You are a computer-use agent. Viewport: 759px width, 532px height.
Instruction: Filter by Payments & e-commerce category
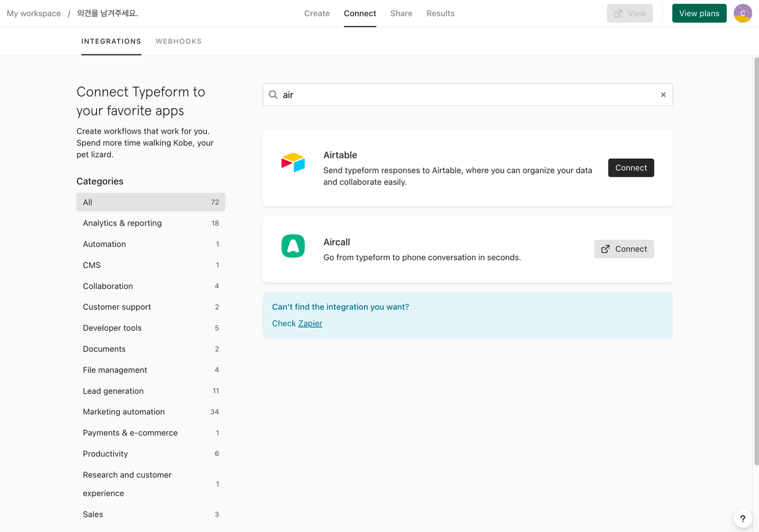[x=151, y=433]
